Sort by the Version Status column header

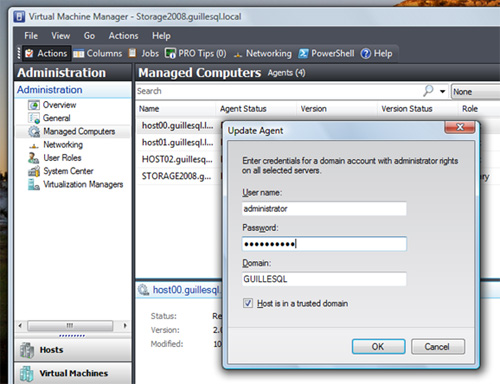pos(418,109)
